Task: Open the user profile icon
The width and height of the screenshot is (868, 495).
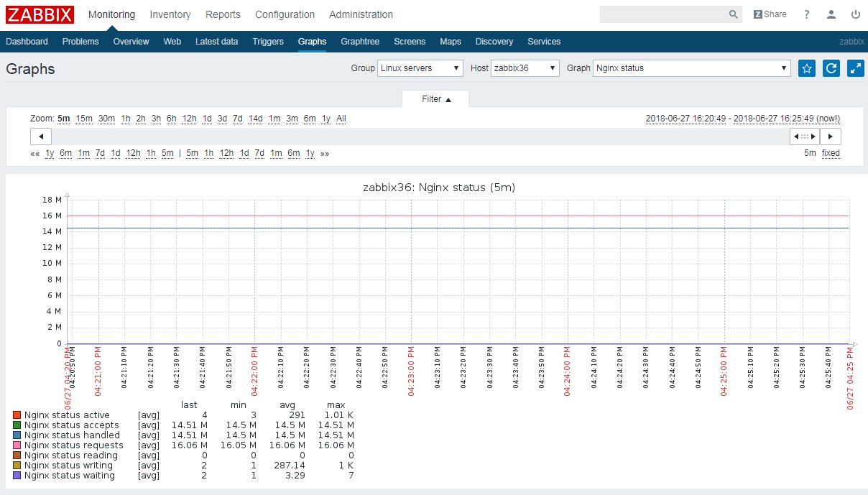Action: 831,14
